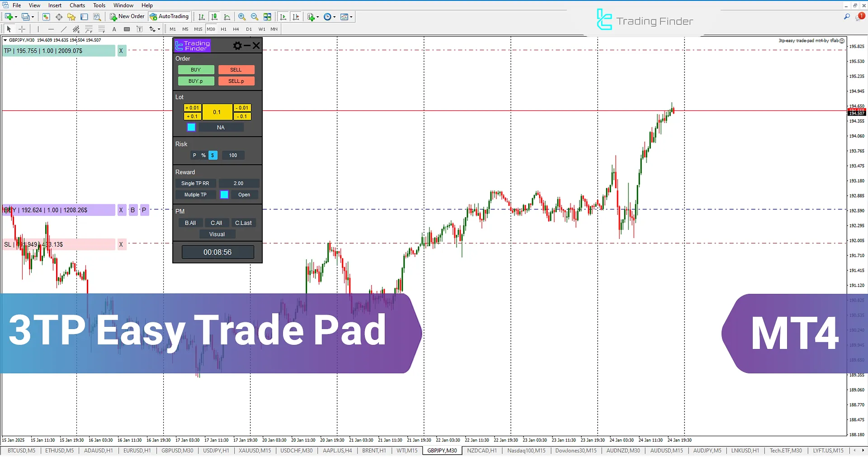Select the text label T tool
The width and height of the screenshot is (868, 457).
point(140,29)
